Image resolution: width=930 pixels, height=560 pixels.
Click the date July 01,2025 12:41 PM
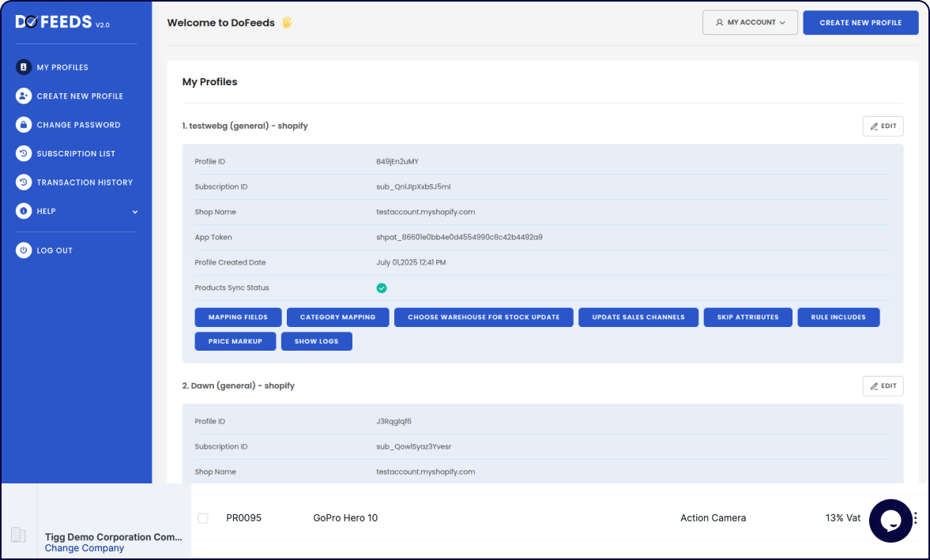coord(411,262)
